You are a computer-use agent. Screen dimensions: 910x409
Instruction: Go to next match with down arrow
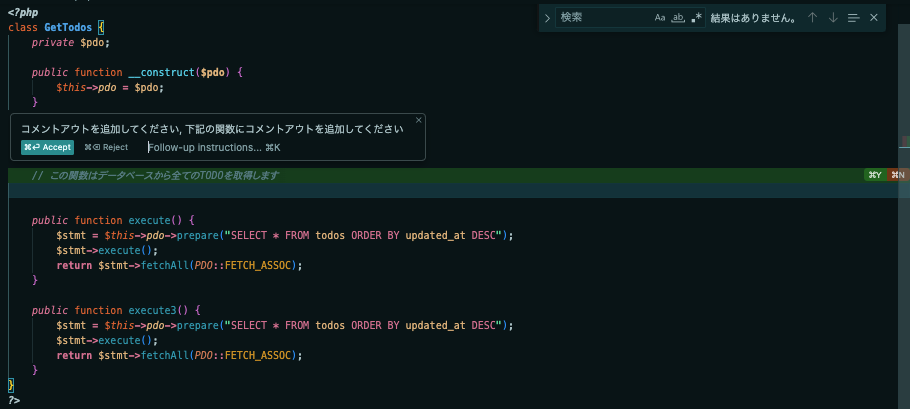point(833,18)
